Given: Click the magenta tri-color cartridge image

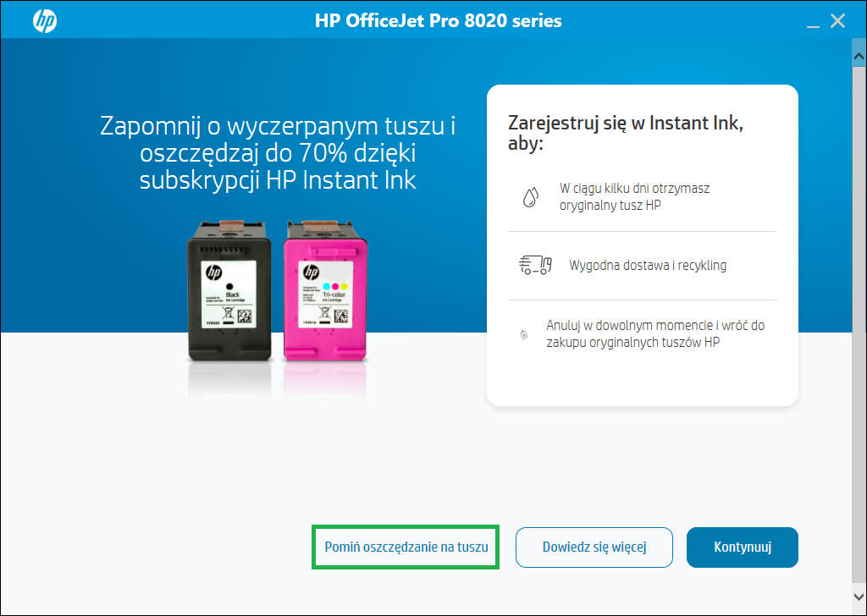Looking at the screenshot, I should [x=325, y=290].
